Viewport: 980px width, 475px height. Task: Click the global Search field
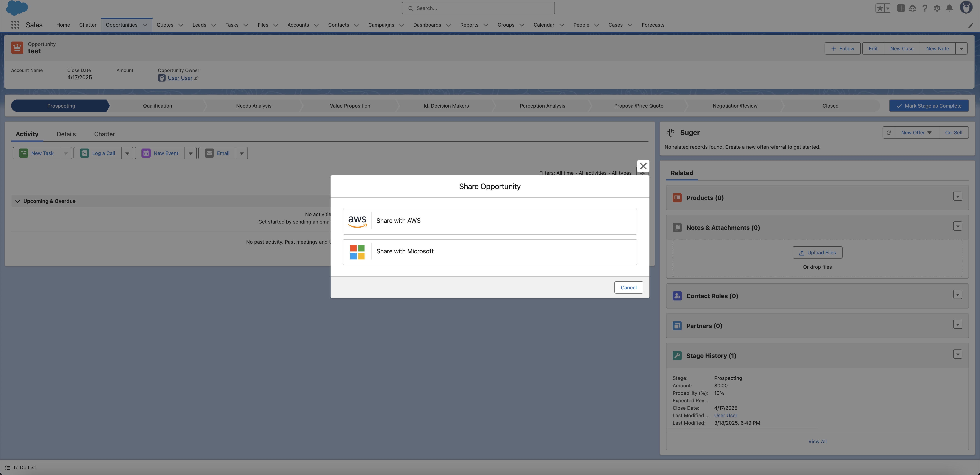pos(478,8)
